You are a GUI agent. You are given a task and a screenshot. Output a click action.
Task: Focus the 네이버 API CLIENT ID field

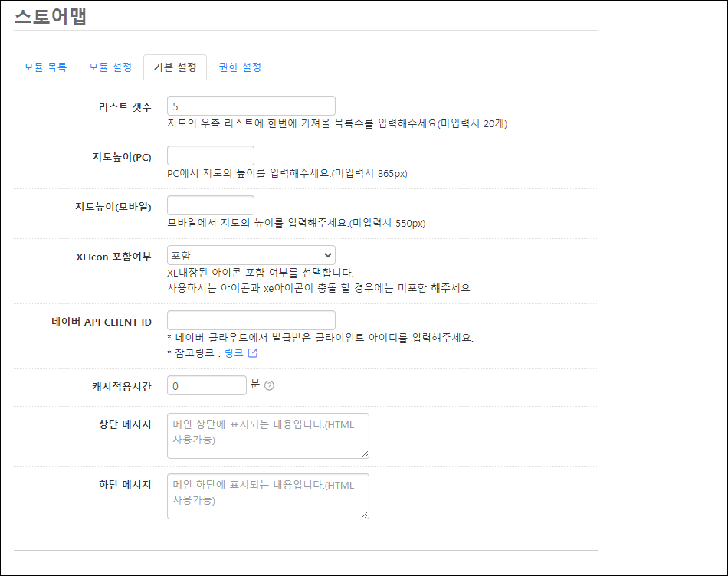pyautogui.click(x=251, y=320)
